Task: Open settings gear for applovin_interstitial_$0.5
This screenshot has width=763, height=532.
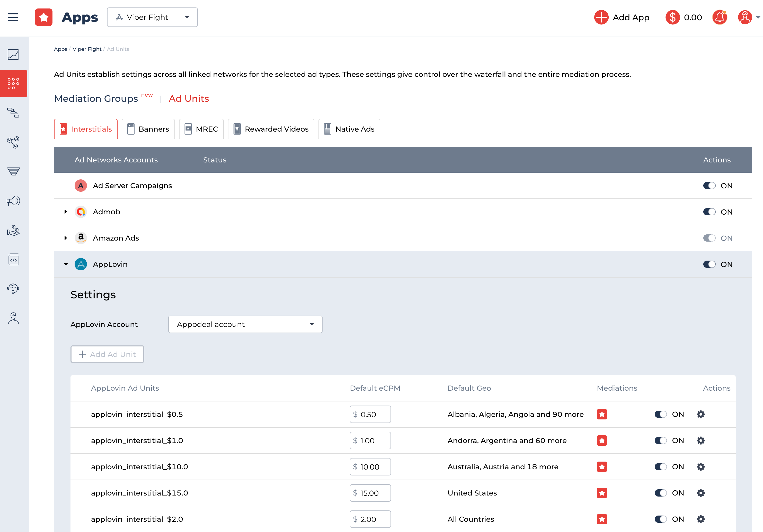Action: point(700,414)
